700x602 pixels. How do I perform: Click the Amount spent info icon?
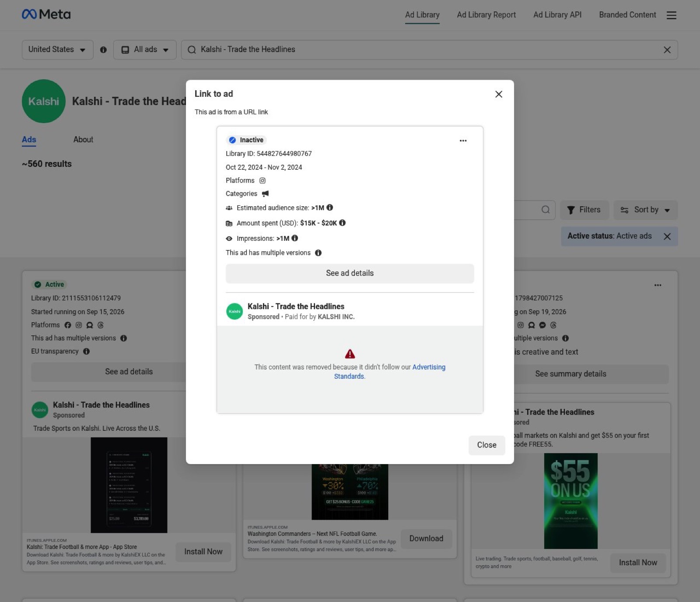coord(343,223)
